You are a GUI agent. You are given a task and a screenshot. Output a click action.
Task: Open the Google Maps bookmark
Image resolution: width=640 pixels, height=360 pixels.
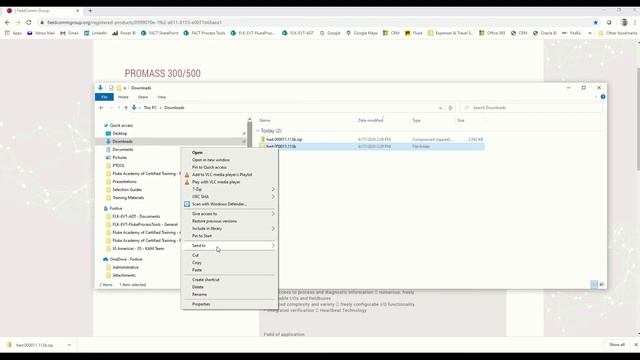[x=361, y=33]
